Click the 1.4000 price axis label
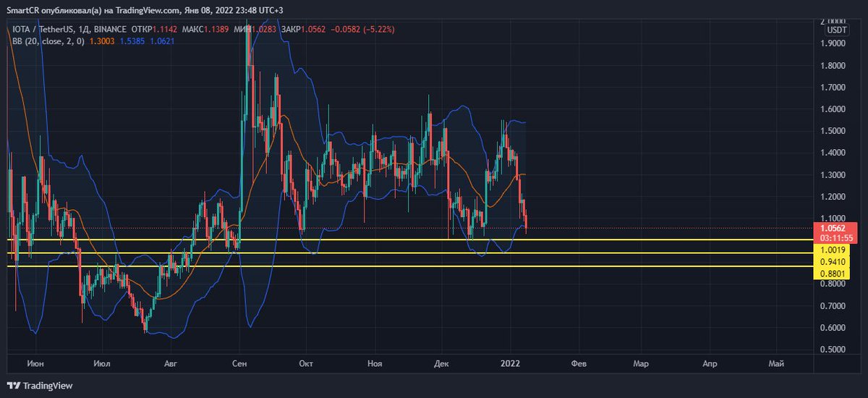The width and height of the screenshot is (868, 398). (833, 153)
